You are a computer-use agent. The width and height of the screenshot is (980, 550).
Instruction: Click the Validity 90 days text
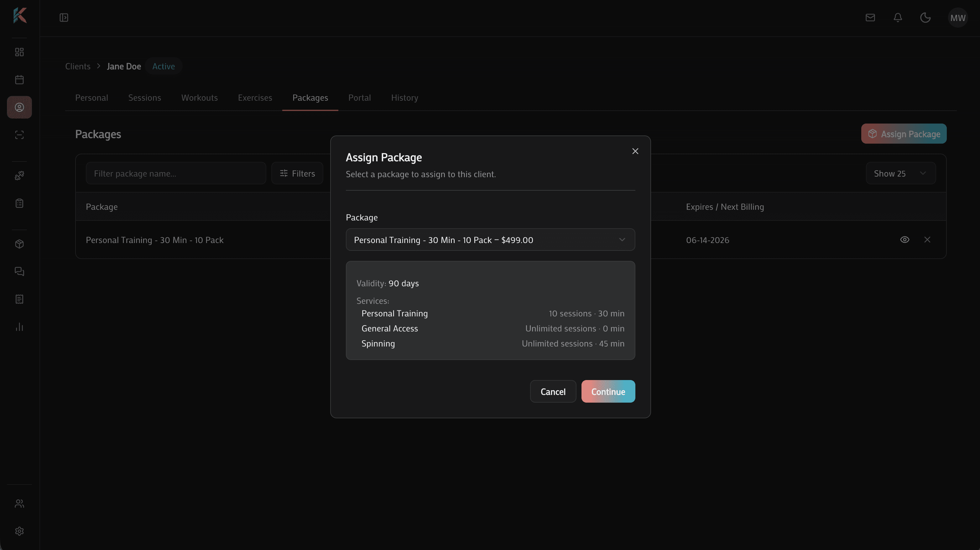387,283
